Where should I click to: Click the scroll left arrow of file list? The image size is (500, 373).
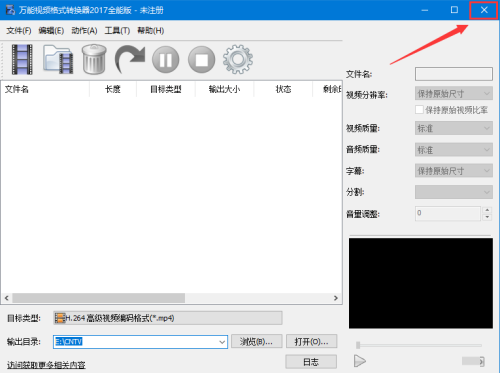pos(7,298)
